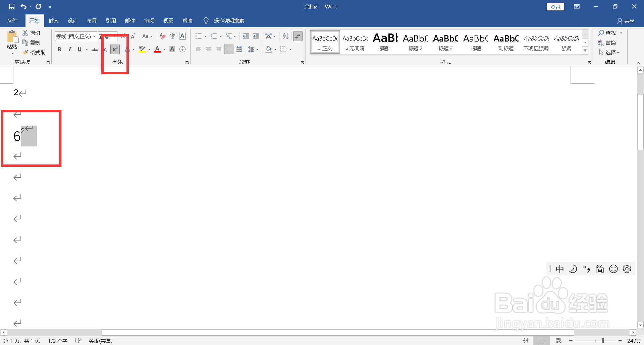Apply the yellow text highlight color

point(142,49)
